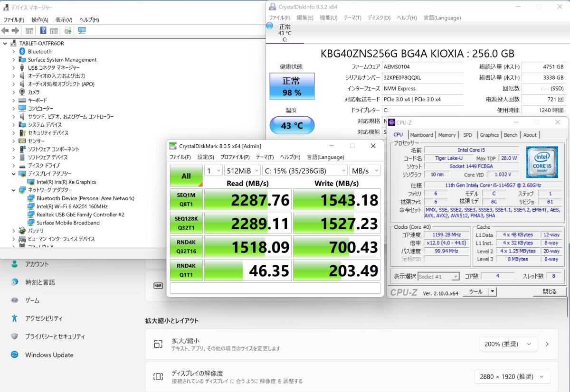Open Windows Update in settings sidebar
The image size is (570, 392).
pos(49,355)
